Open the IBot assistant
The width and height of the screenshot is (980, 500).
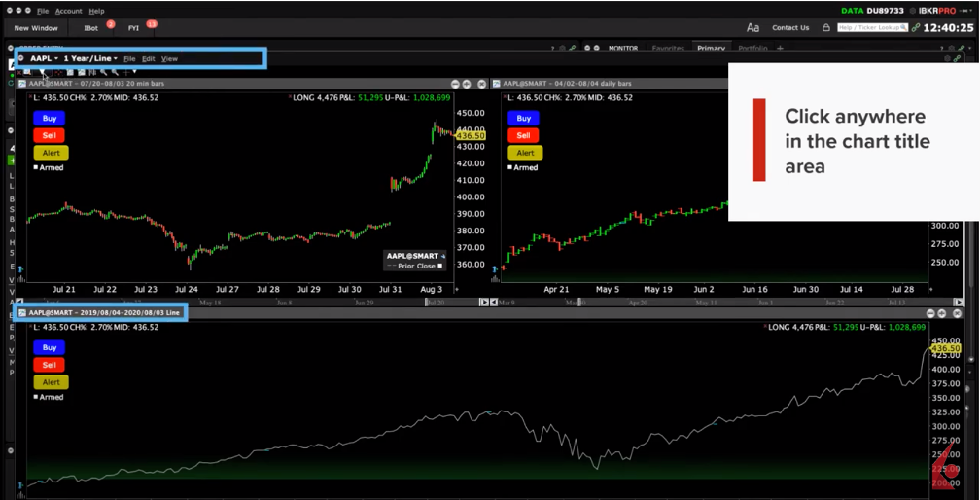point(91,28)
